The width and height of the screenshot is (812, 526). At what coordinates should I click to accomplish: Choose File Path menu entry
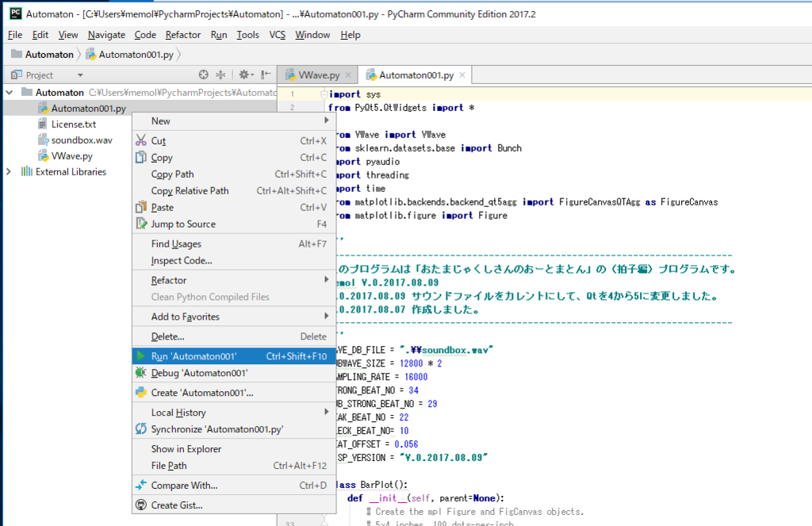tap(234, 466)
